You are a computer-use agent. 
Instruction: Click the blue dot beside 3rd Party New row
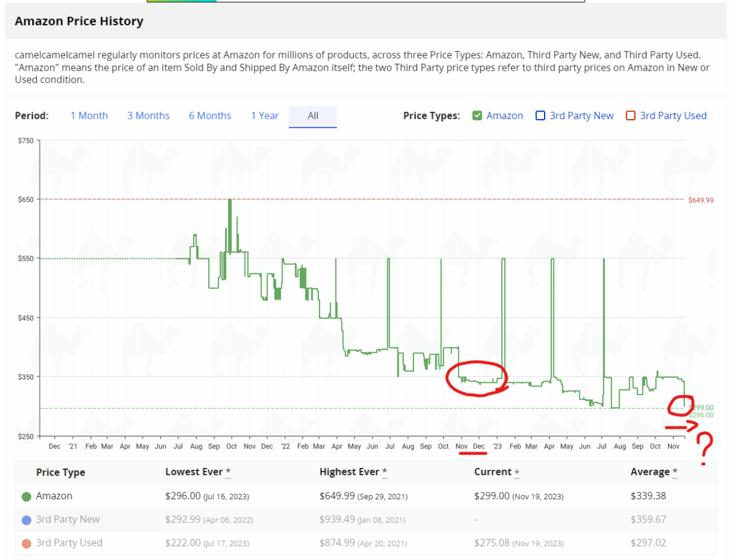coord(26,520)
